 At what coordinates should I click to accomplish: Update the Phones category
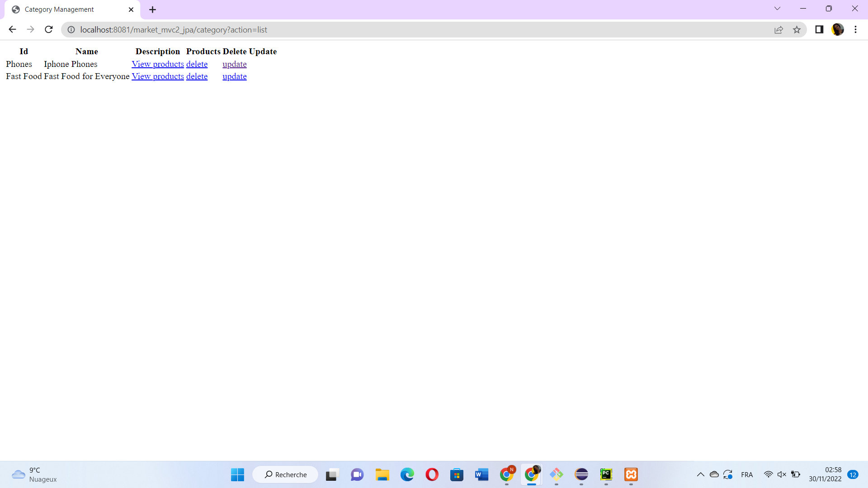point(234,64)
